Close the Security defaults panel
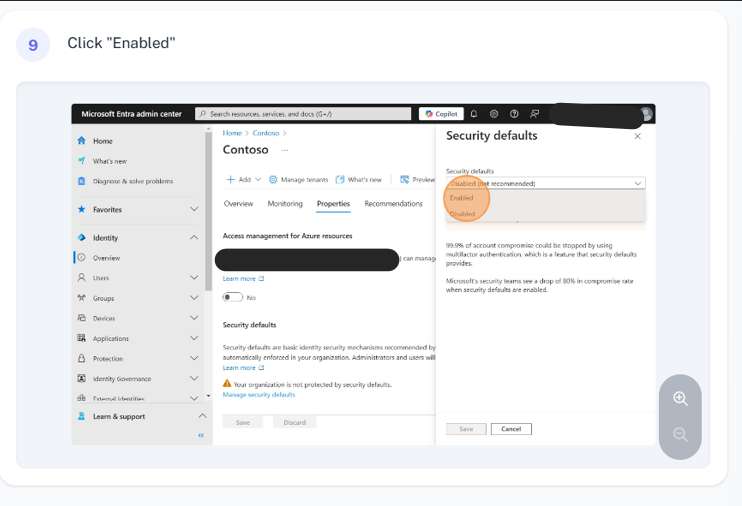This screenshot has width=742, height=506. point(637,136)
